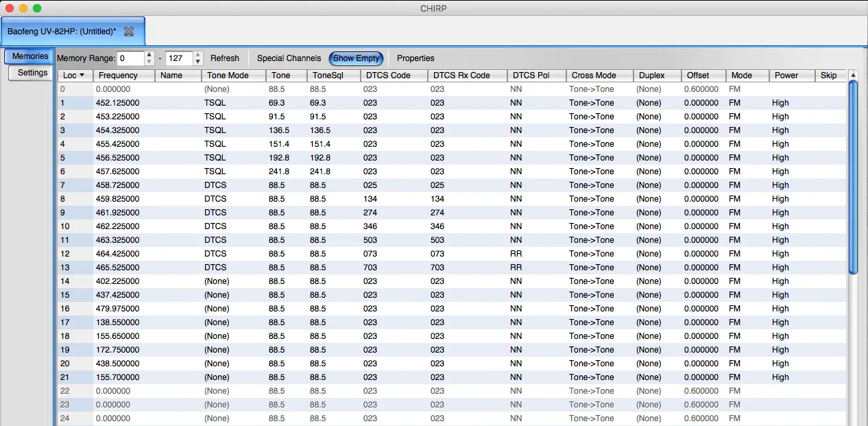The width and height of the screenshot is (868, 426).
Task: Click the High power cell in row 21
Action: point(780,377)
